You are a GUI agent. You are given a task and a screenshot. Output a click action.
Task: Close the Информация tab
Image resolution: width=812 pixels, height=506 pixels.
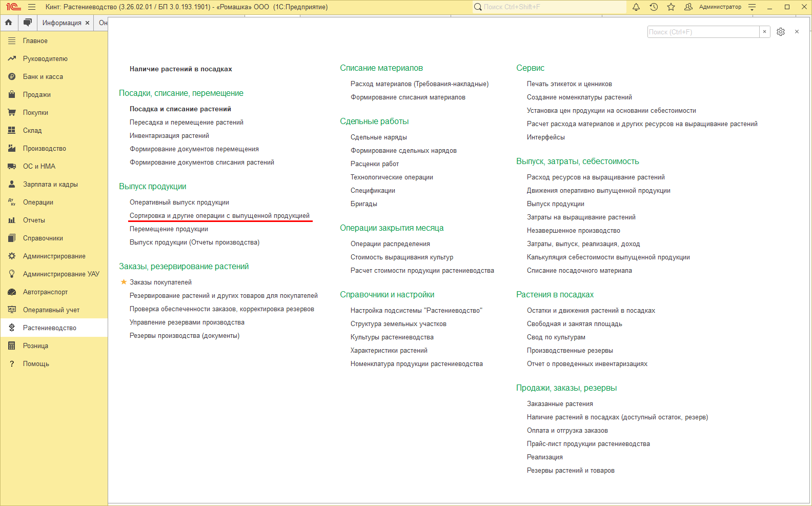tap(88, 23)
